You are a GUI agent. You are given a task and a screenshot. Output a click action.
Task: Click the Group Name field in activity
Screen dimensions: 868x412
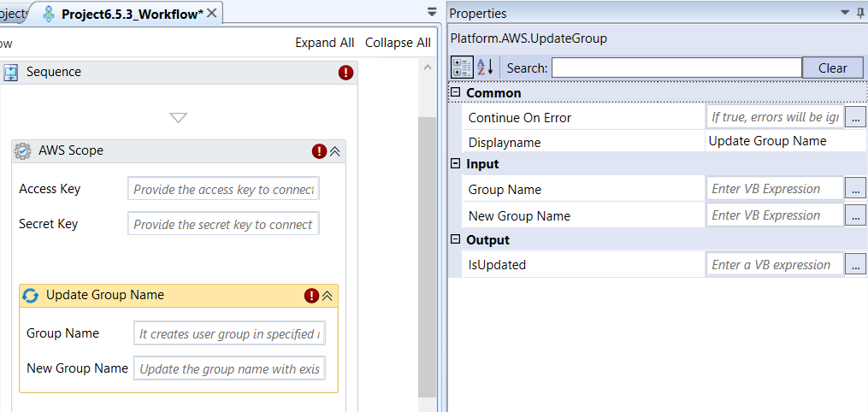click(x=230, y=333)
